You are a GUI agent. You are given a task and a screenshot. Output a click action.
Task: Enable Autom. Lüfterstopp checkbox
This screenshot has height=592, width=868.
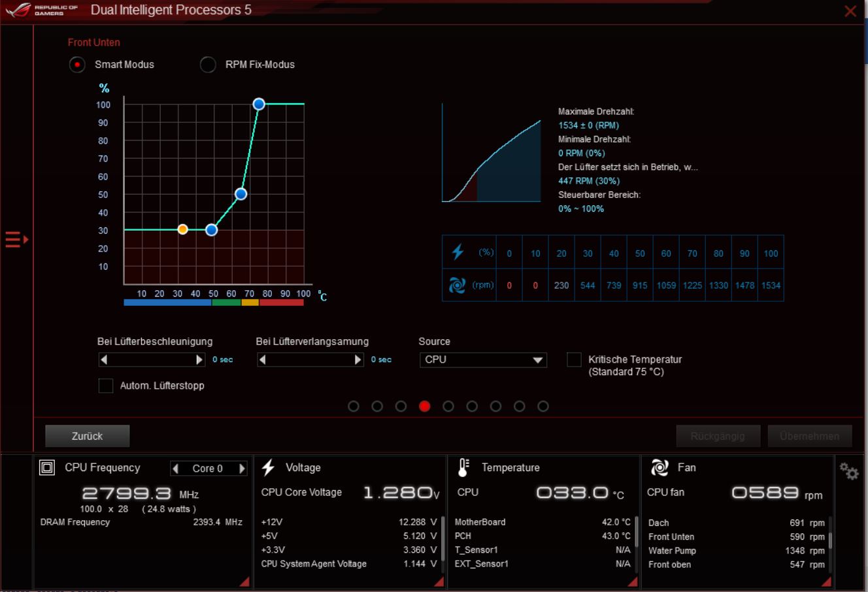pos(105,386)
